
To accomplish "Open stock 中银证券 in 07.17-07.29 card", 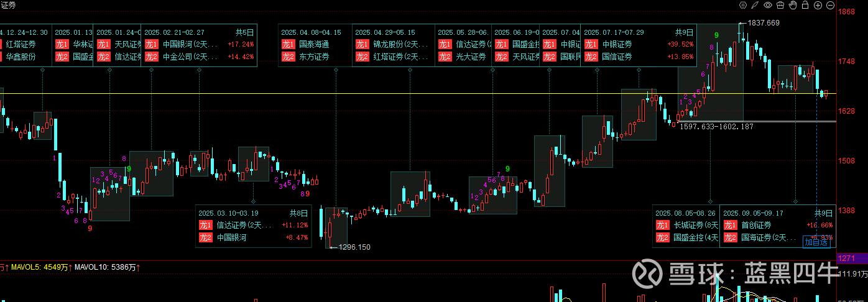I will [617, 44].
